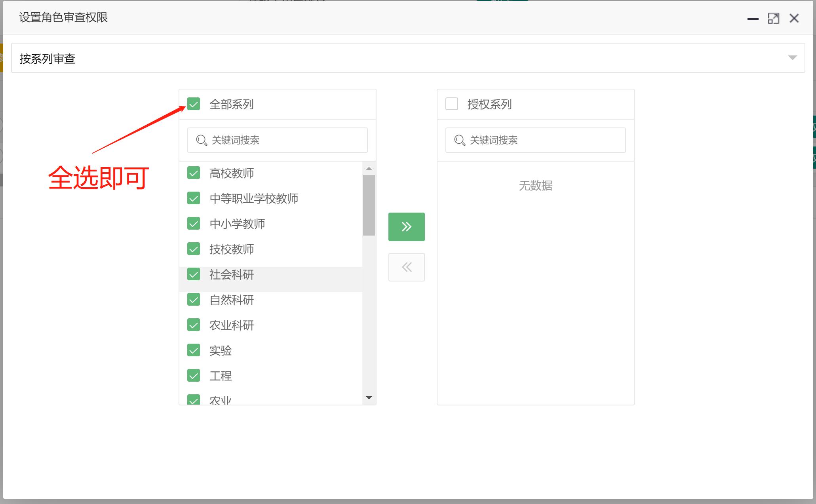Image resolution: width=816 pixels, height=504 pixels.
Task: Click the minimize icon of the dialog
Action: (x=753, y=18)
